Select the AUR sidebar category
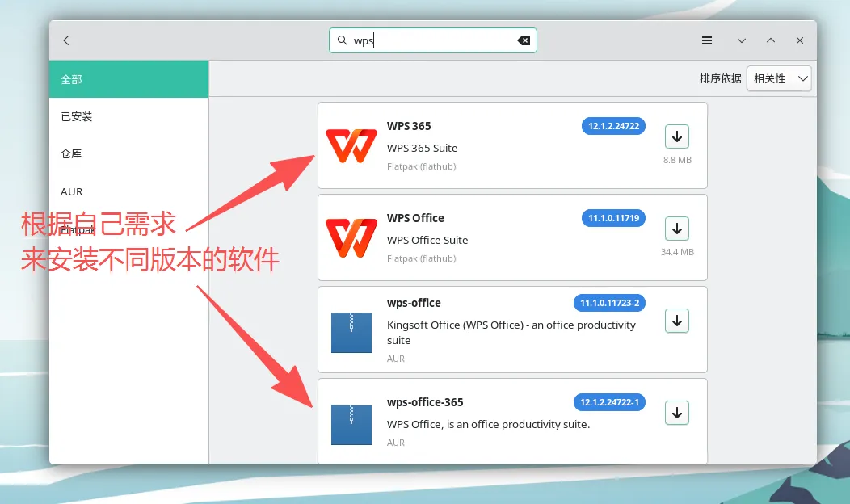Viewport: 850px width, 504px height. 129,191
